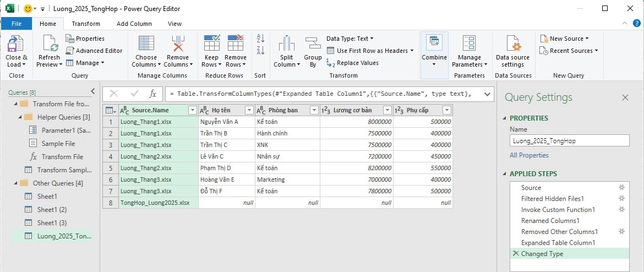Click the query Name input field
This screenshot has width=644, height=272.
pyautogui.click(x=569, y=140)
